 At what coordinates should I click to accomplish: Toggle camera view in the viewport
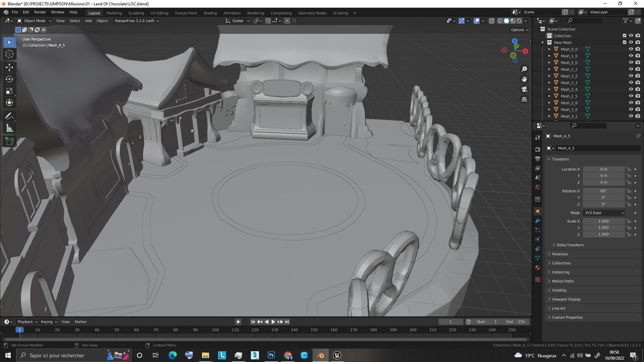point(524,89)
